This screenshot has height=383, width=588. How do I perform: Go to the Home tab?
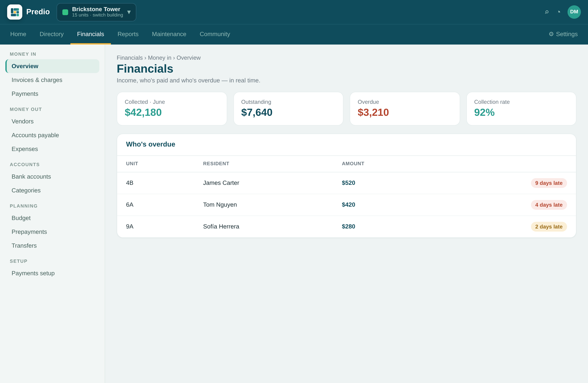(18, 34)
